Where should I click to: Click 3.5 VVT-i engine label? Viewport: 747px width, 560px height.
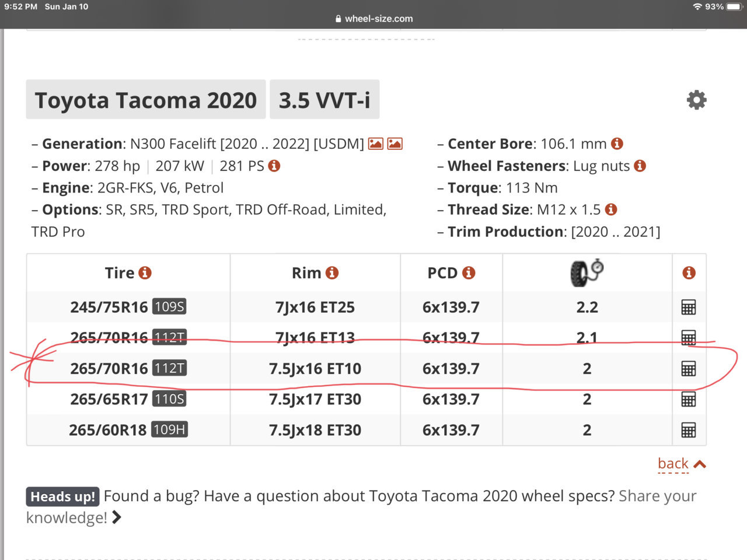pyautogui.click(x=324, y=100)
